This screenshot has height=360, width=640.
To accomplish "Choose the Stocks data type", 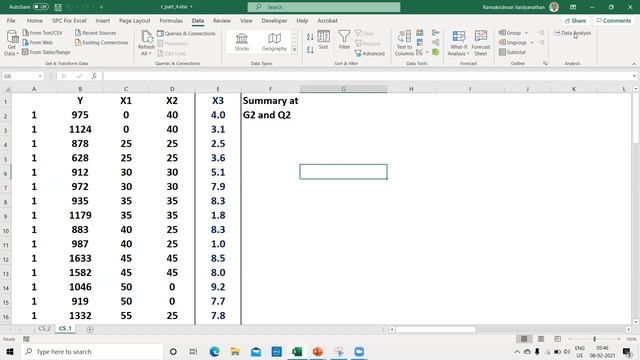I will point(242,42).
